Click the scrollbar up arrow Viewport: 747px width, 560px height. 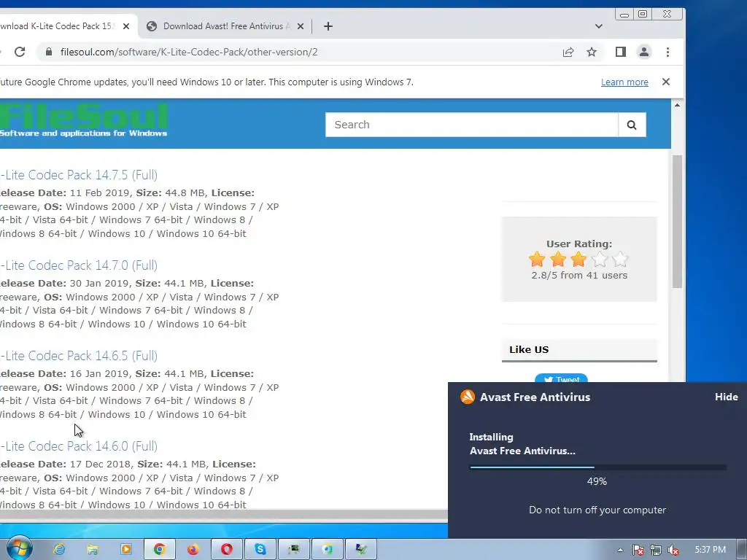click(x=677, y=105)
